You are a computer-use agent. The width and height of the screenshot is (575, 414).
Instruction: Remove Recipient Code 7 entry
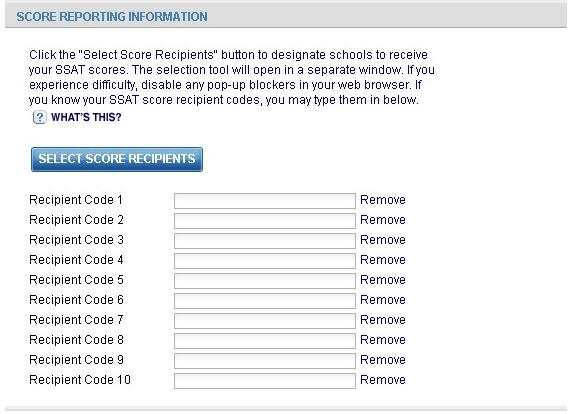[x=383, y=320]
